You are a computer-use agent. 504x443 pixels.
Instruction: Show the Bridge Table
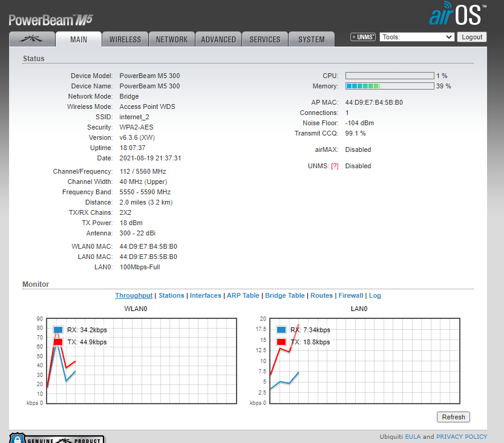pos(285,295)
